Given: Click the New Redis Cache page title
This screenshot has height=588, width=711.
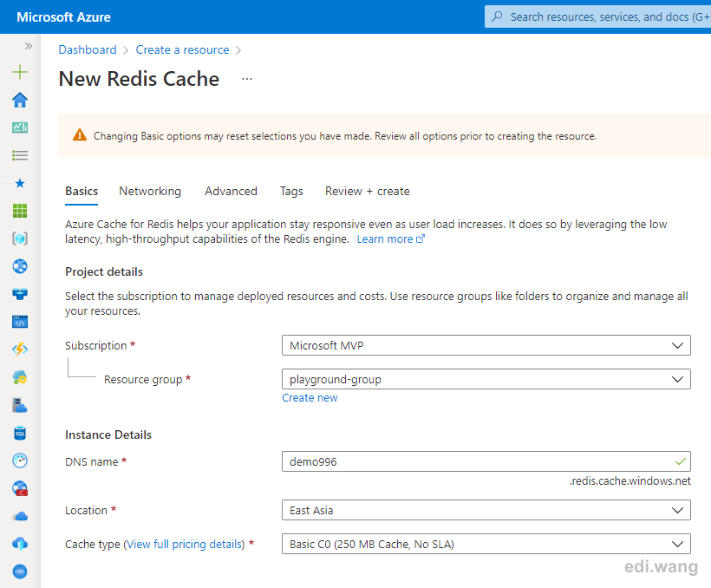Looking at the screenshot, I should click(140, 79).
